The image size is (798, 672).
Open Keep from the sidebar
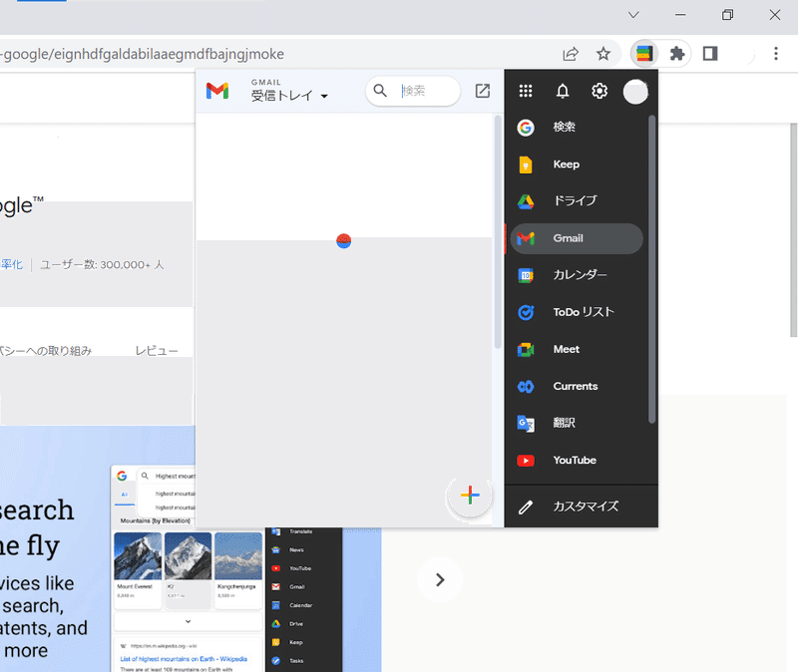(x=578, y=165)
